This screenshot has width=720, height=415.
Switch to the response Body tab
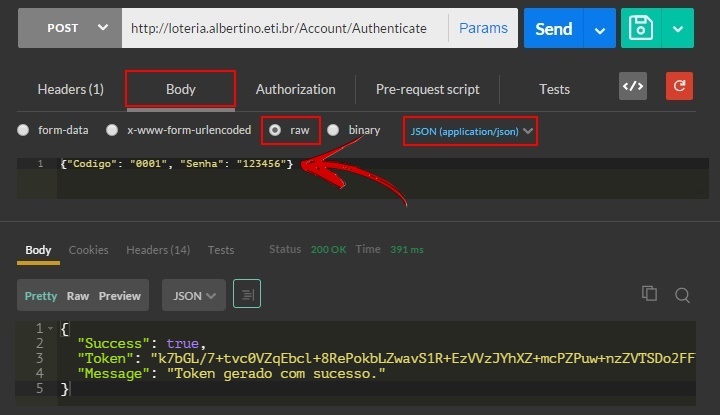coord(38,250)
